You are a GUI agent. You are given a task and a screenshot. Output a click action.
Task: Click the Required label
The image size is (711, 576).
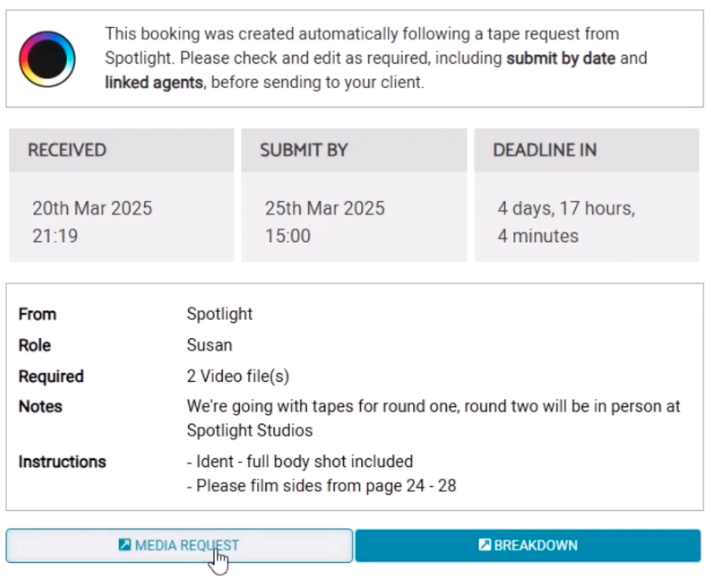click(x=51, y=376)
